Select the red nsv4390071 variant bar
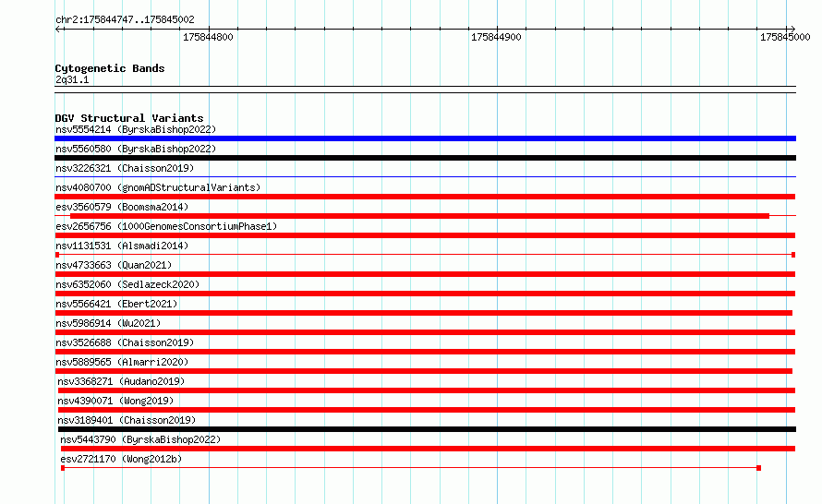 coord(427,410)
